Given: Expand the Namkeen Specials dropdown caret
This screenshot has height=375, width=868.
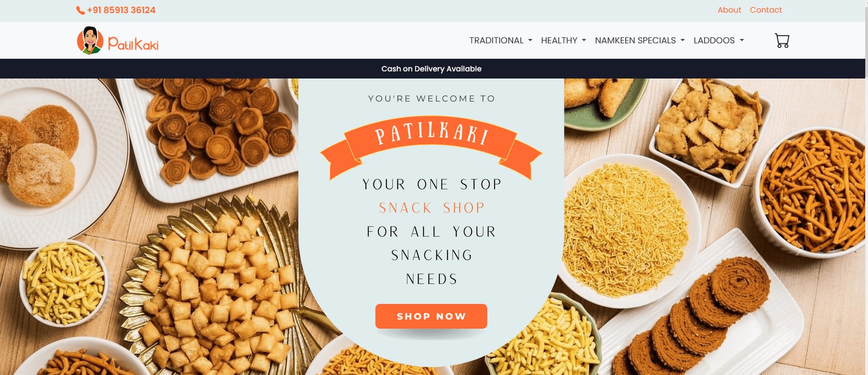Looking at the screenshot, I should click(x=683, y=41).
